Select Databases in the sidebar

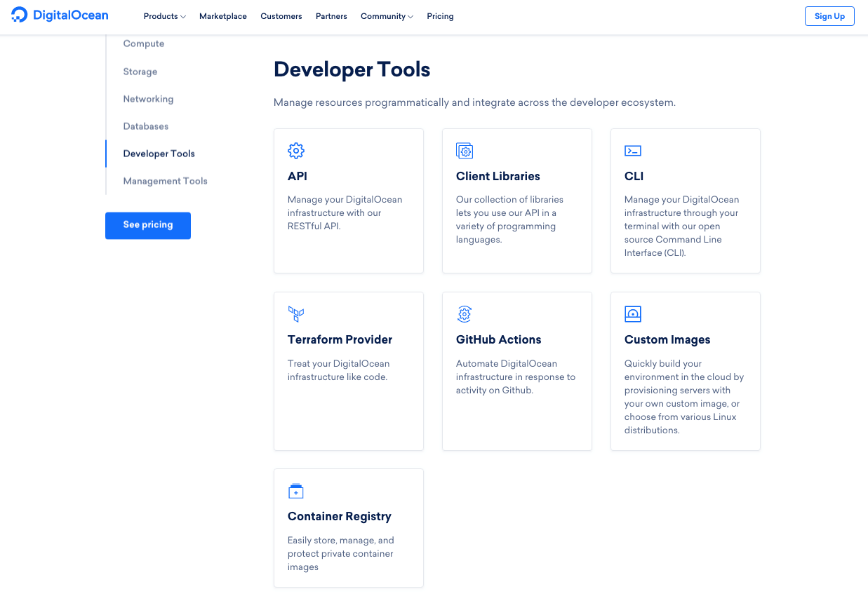[x=146, y=126]
